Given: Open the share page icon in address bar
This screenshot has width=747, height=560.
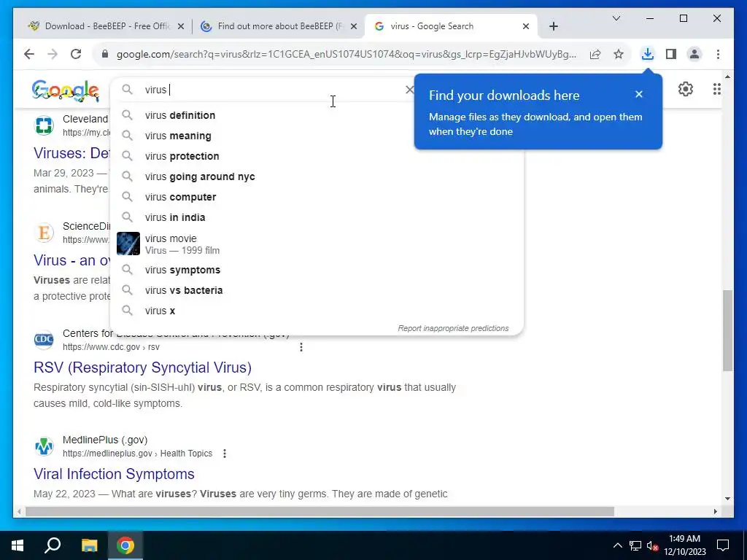Looking at the screenshot, I should pos(595,54).
